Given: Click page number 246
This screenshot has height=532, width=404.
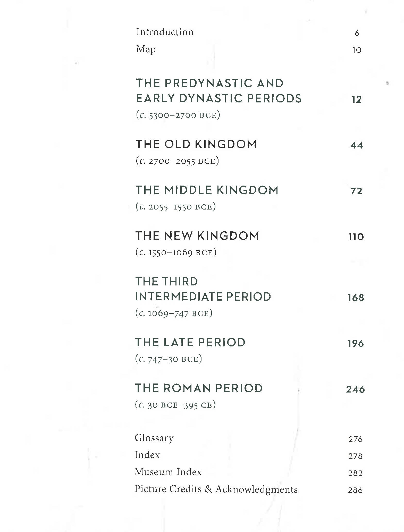Looking at the screenshot, I should [355, 389].
